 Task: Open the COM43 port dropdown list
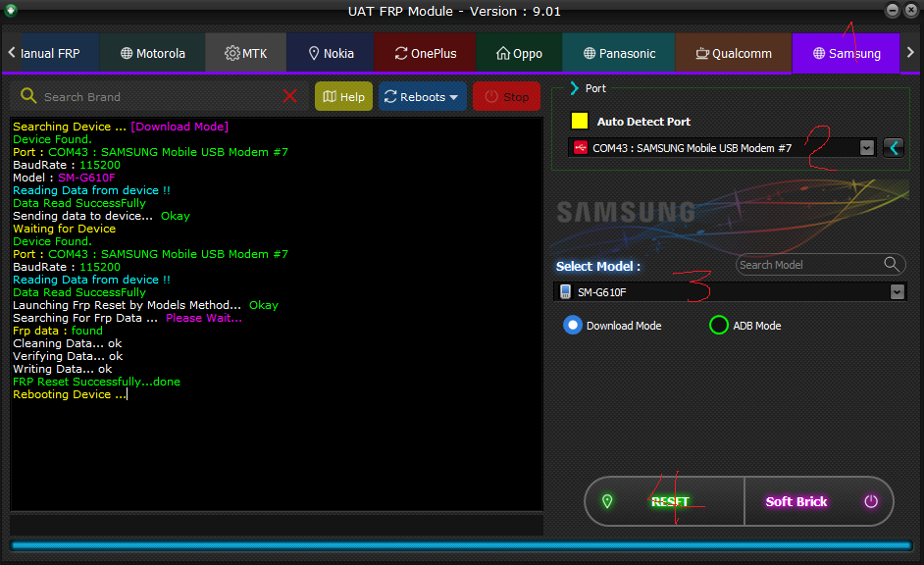click(866, 147)
